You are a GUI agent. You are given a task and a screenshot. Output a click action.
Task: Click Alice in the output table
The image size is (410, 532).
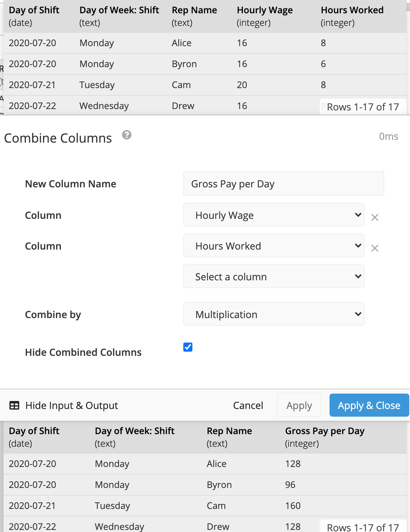[x=217, y=464]
